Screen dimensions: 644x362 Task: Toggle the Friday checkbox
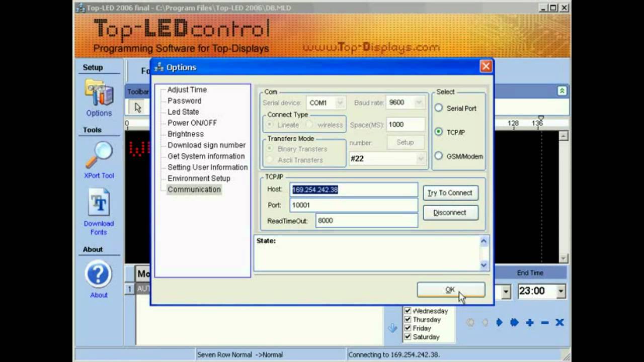pyautogui.click(x=408, y=328)
